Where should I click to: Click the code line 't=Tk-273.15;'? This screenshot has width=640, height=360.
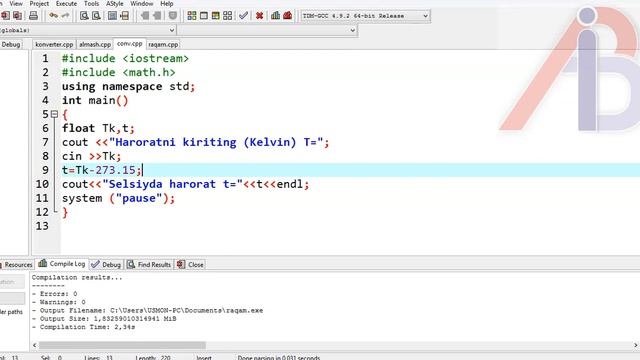click(x=101, y=170)
